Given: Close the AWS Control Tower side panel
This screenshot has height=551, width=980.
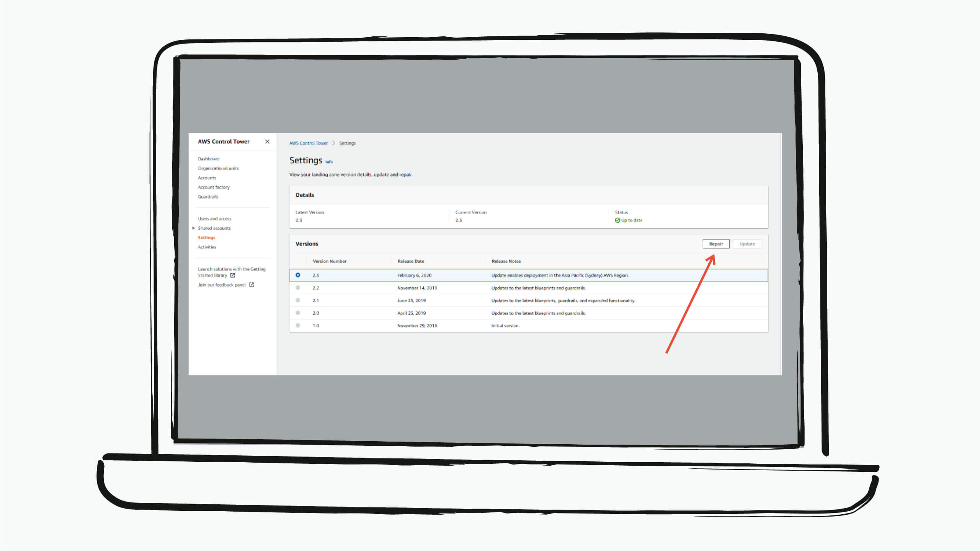Looking at the screenshot, I should [x=267, y=142].
